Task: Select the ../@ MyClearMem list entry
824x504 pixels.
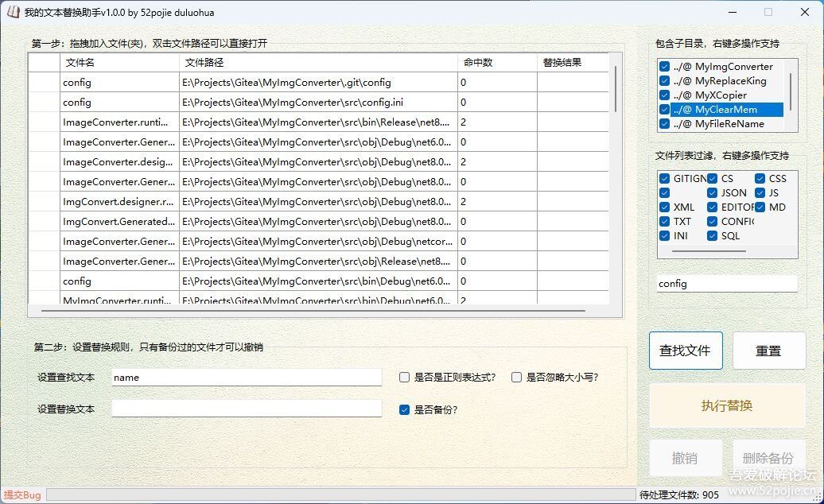Action: pyautogui.click(x=726, y=109)
